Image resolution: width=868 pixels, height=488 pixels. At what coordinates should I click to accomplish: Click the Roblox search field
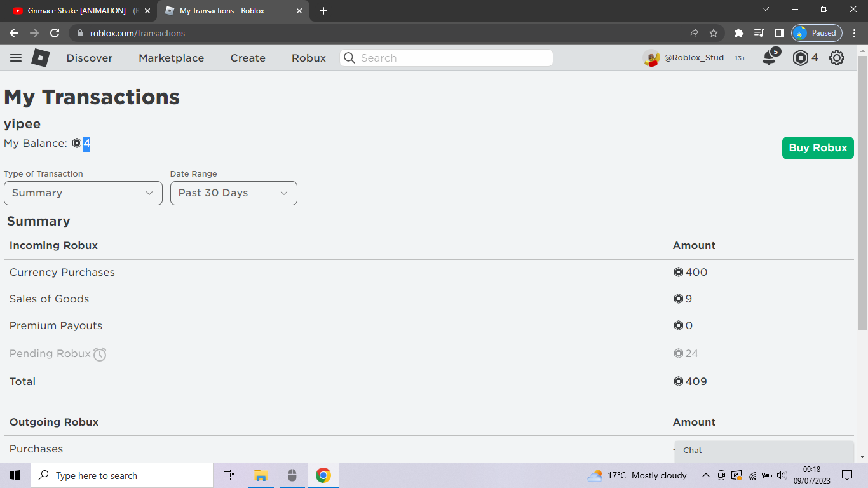click(x=446, y=58)
